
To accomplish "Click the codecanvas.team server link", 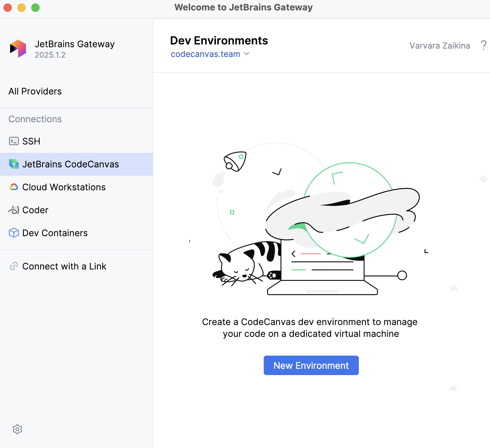I will (205, 54).
